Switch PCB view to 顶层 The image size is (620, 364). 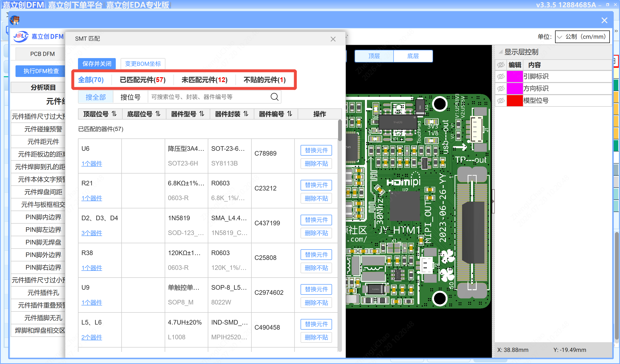(374, 56)
